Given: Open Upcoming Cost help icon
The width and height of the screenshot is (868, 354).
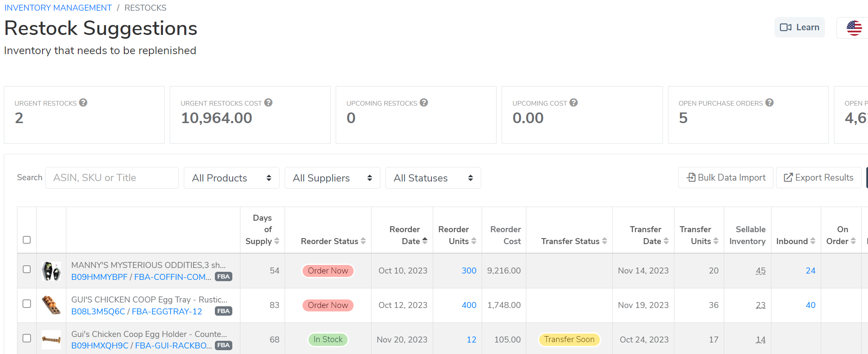Looking at the screenshot, I should (574, 103).
